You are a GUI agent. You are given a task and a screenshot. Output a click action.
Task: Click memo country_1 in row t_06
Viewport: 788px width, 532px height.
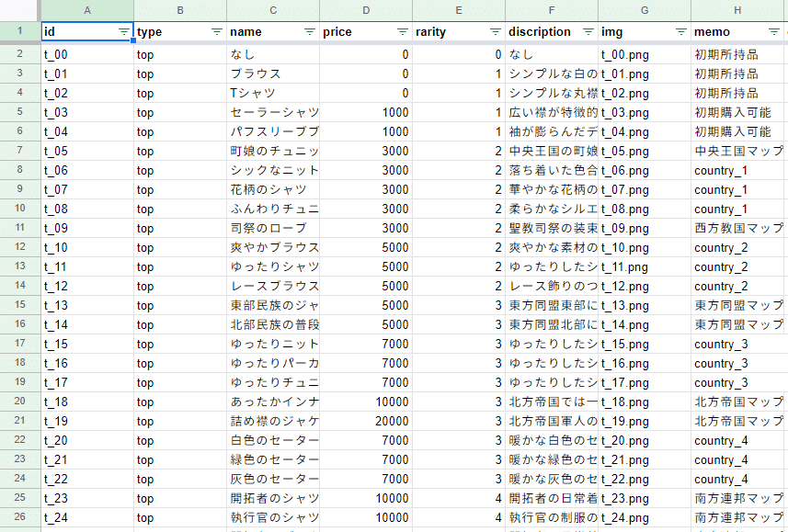(737, 170)
